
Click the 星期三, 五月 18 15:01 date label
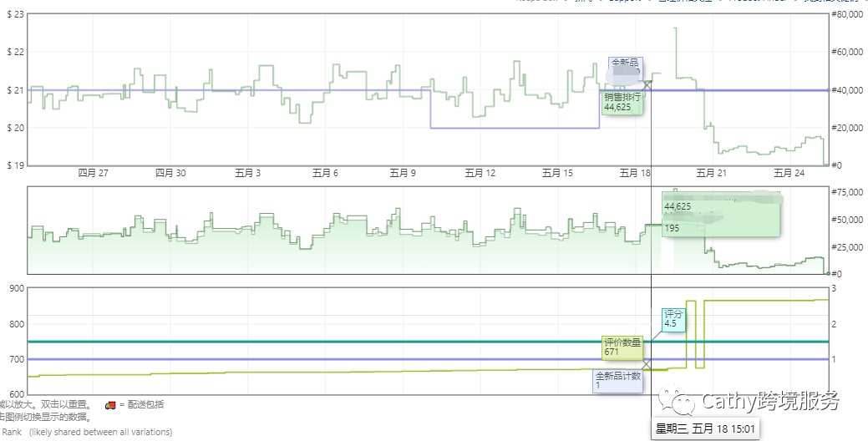705,429
